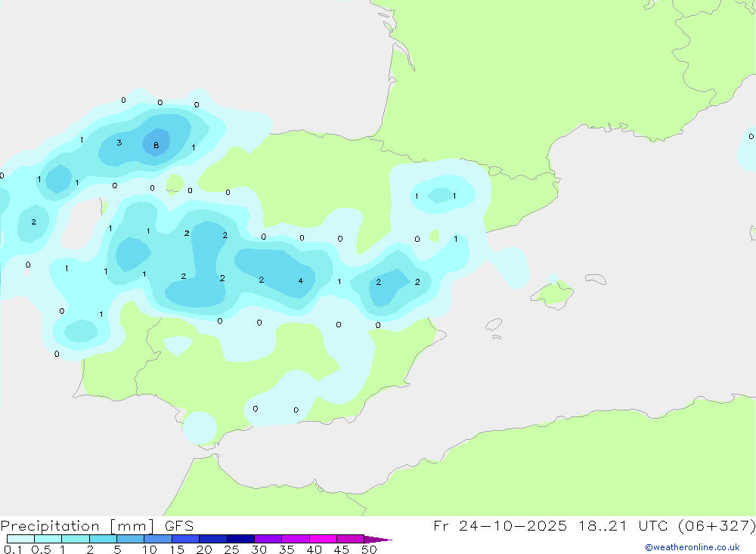Click the '45' legend scale label
The height and width of the screenshot is (554, 756).
pyautogui.click(x=342, y=549)
